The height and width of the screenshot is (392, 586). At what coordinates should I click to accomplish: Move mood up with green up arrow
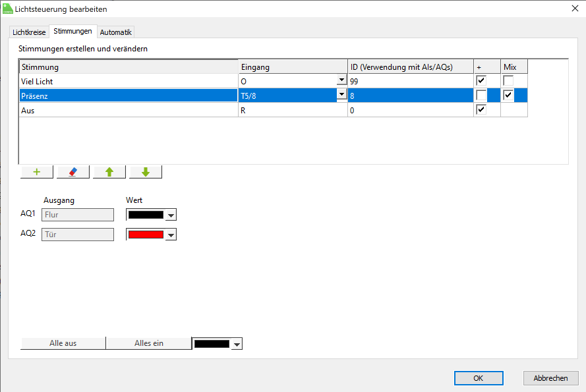click(109, 172)
